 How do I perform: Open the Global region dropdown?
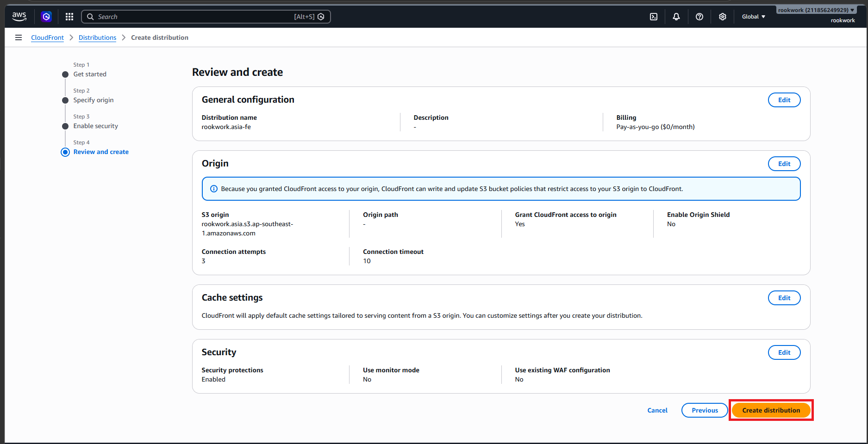point(754,17)
